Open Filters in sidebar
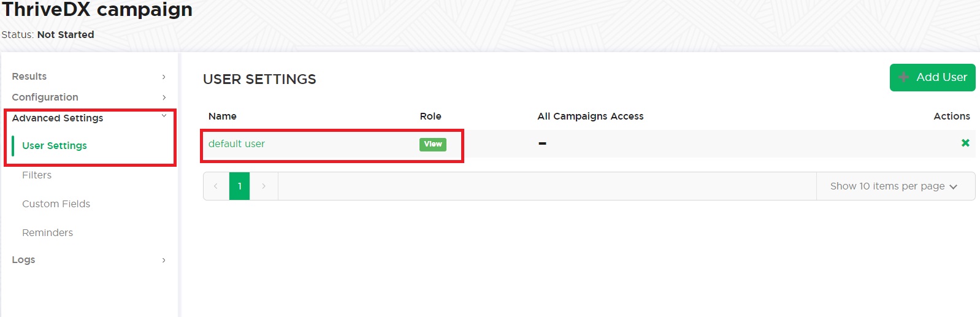This screenshot has width=980, height=317. (37, 175)
